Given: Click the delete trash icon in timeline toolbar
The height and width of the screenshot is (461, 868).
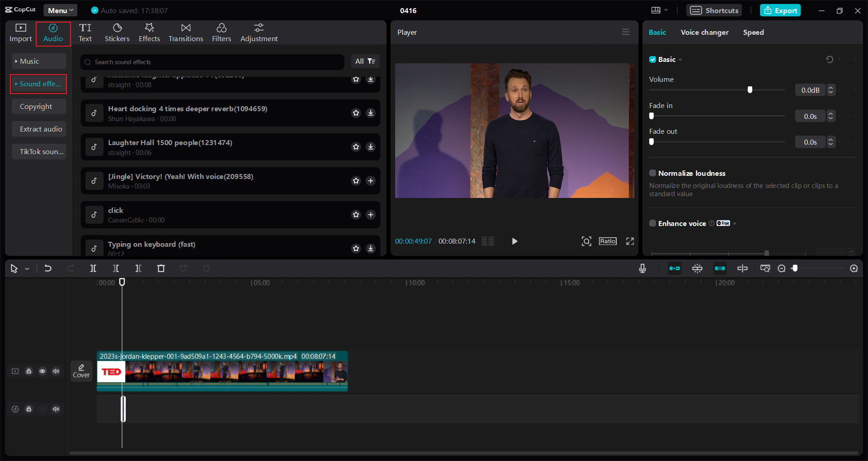Looking at the screenshot, I should [161, 268].
